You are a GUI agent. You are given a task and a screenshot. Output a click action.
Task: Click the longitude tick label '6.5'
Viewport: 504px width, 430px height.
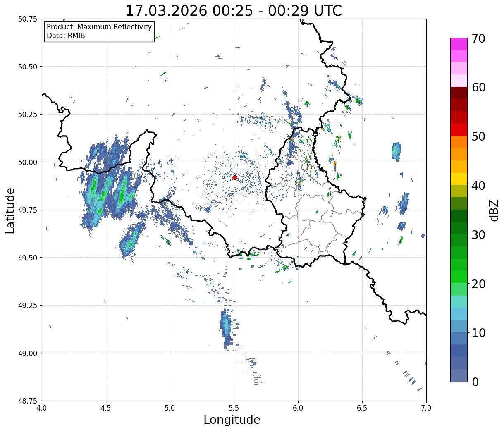click(362, 408)
